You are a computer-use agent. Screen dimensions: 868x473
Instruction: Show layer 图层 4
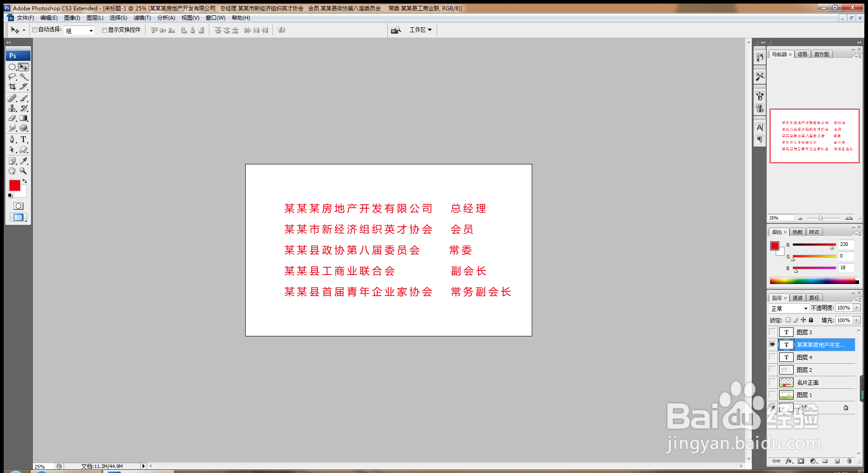(772, 357)
